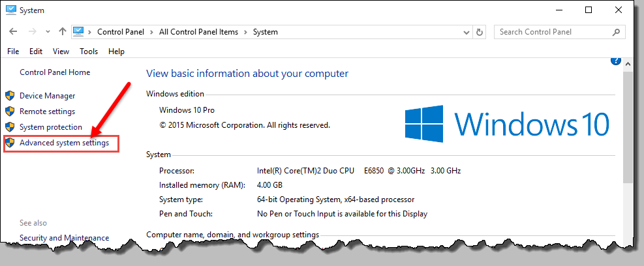The width and height of the screenshot is (644, 266).
Task: Open Advanced system settings link
Action: [x=65, y=143]
